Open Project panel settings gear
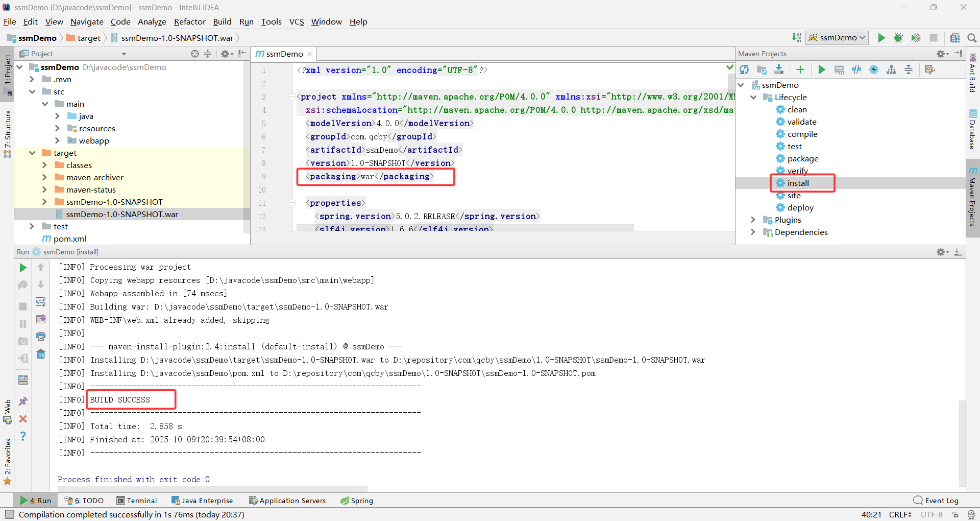Viewport: 980px width, 521px height. pos(227,54)
